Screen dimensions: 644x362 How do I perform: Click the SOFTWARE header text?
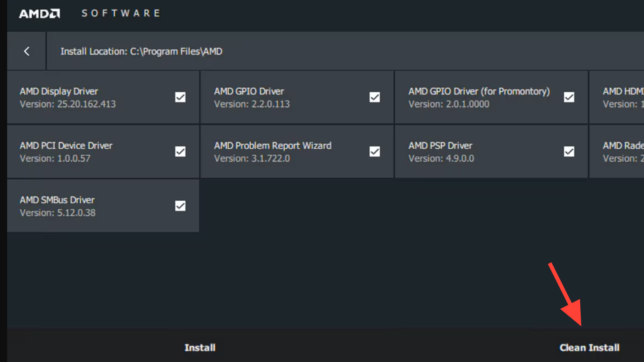tap(121, 13)
